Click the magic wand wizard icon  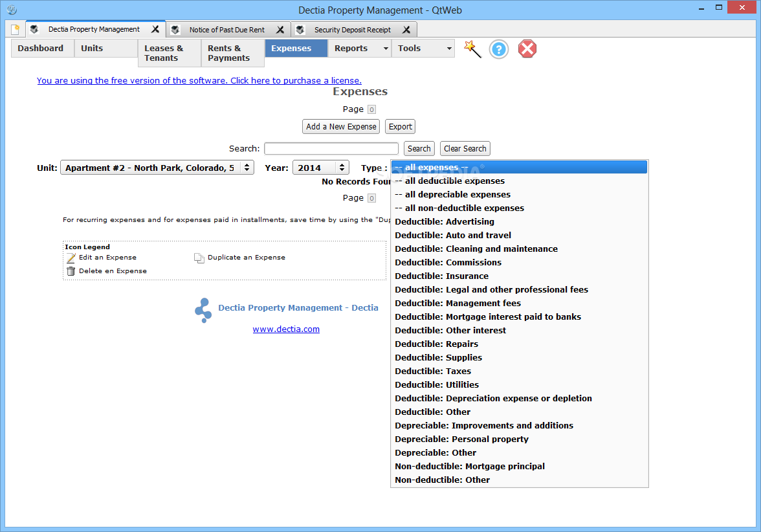[x=472, y=49]
